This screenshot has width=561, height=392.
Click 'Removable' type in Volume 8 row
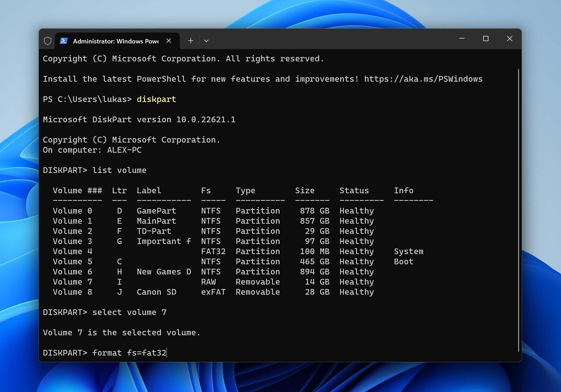click(x=258, y=292)
